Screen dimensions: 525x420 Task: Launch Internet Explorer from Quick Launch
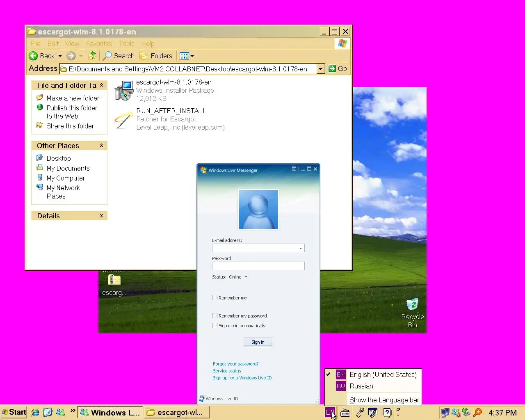[35, 412]
